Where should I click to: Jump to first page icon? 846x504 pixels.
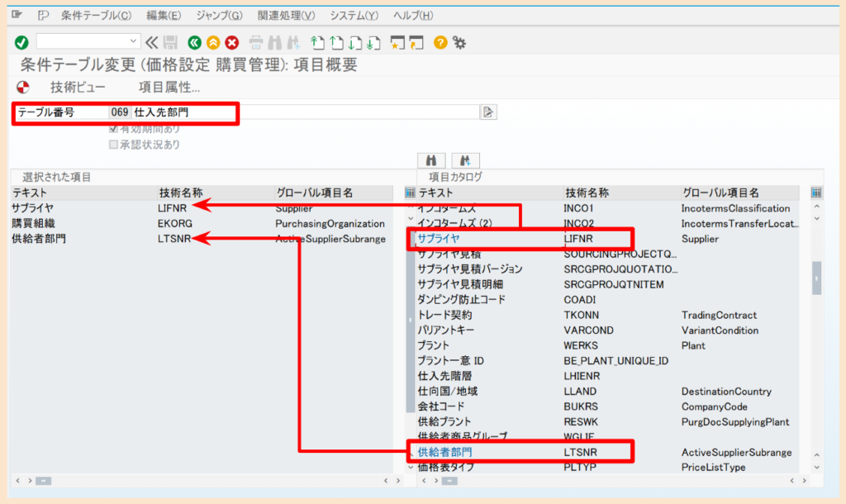pos(317,42)
